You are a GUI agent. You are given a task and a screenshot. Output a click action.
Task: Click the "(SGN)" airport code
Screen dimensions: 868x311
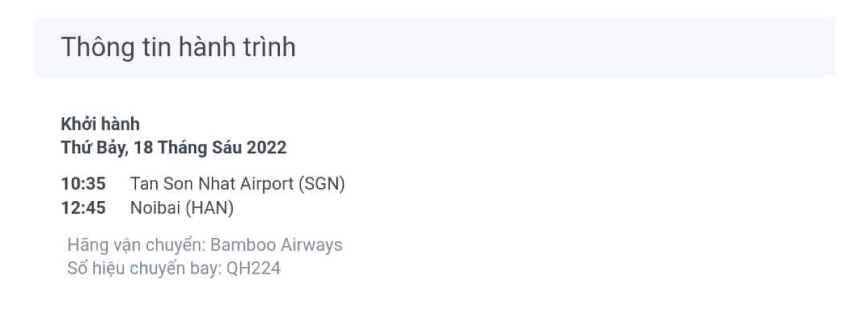pos(321,184)
